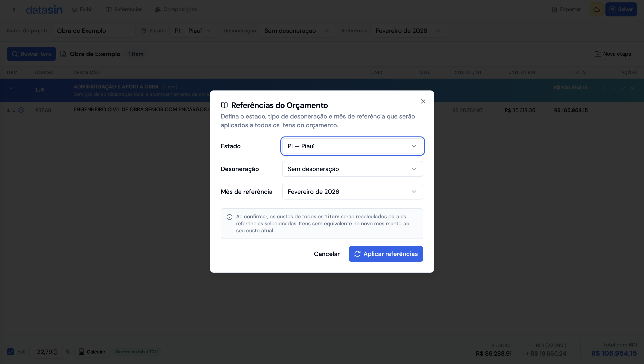Click Subtotal R$ 86.288,91

[x=494, y=353]
